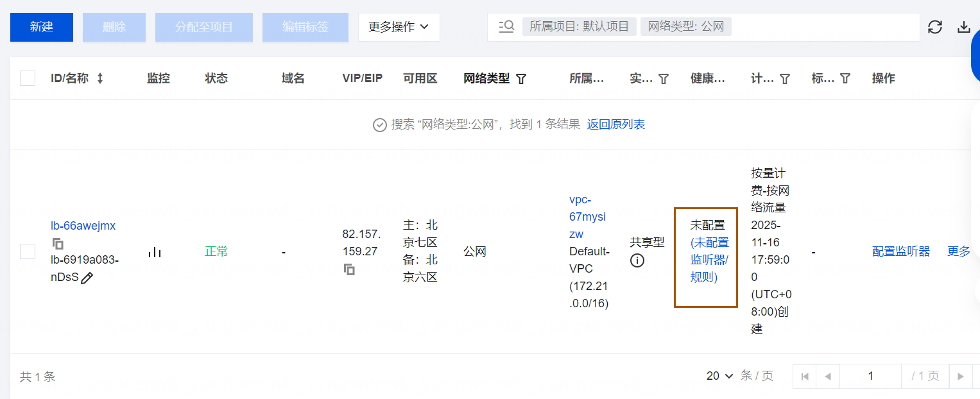Open 更多 actions menu in row
The image size is (980, 399).
[x=959, y=251]
